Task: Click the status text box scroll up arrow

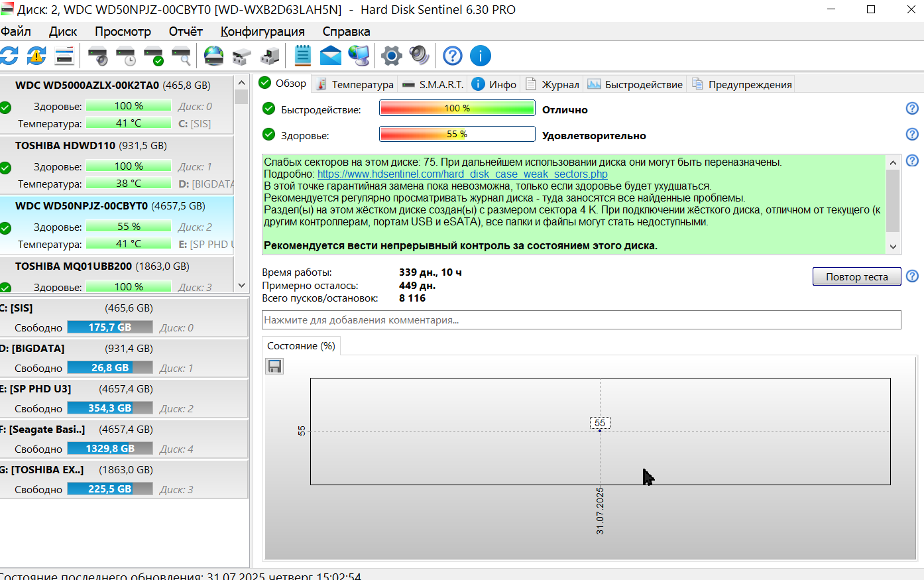Action: tap(893, 162)
